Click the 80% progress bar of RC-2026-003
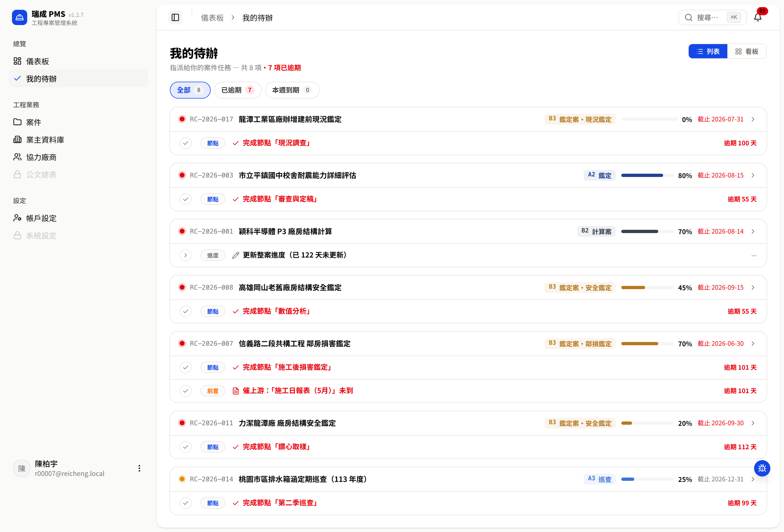784x532 pixels. [647, 175]
